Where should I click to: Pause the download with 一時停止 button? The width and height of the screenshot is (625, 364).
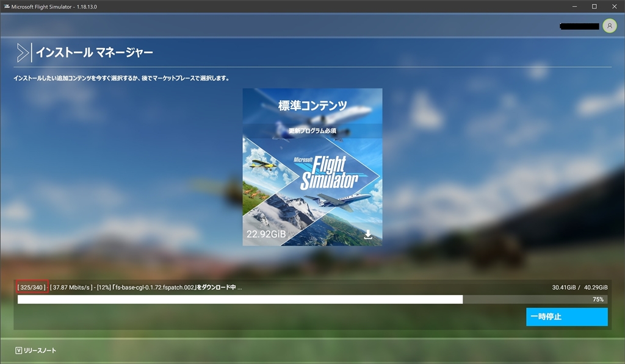coord(567,316)
